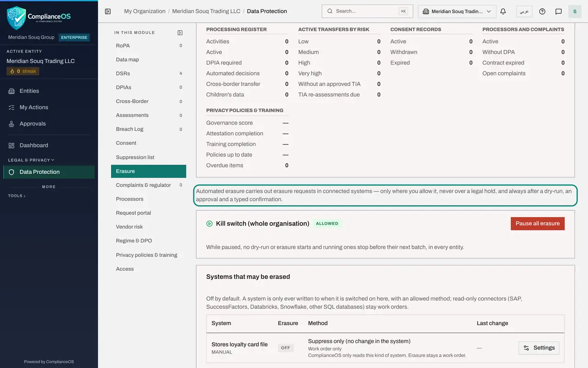Click the search field
This screenshot has height=368, width=588.
pos(367,11)
